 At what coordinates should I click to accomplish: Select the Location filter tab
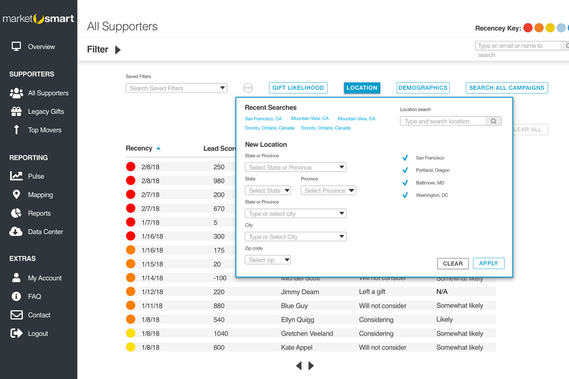click(x=362, y=88)
